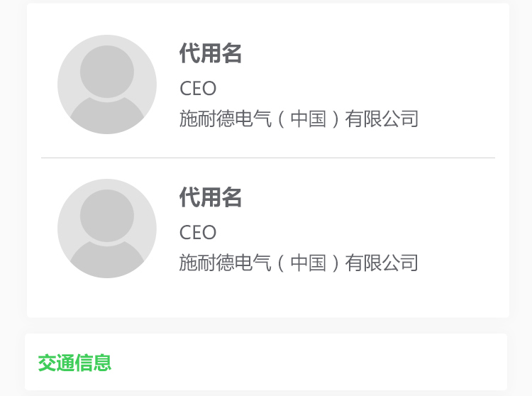Click the shoulders shape in the top avatar
Viewport: 532px width, 396px height.
click(107, 116)
